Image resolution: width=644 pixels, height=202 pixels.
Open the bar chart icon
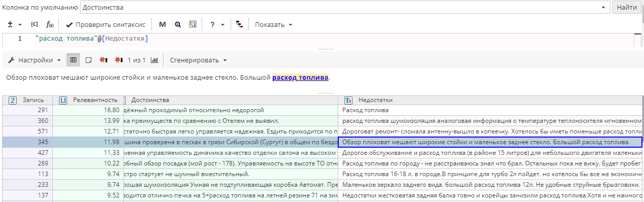[x=154, y=60]
